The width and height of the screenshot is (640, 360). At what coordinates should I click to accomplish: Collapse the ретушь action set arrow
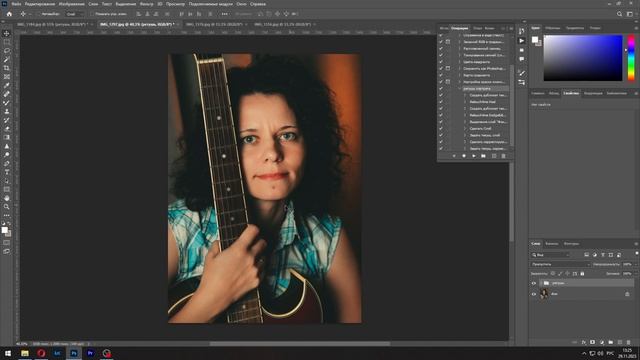coord(460,89)
